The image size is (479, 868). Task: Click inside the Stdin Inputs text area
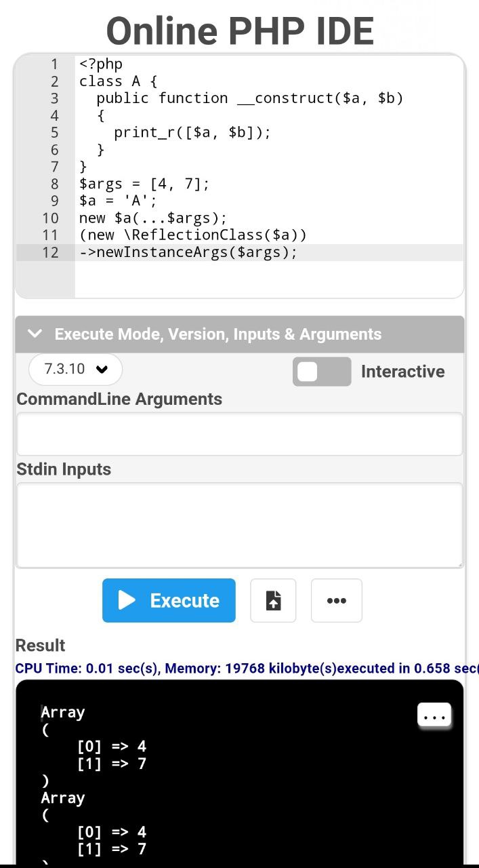[x=240, y=525]
